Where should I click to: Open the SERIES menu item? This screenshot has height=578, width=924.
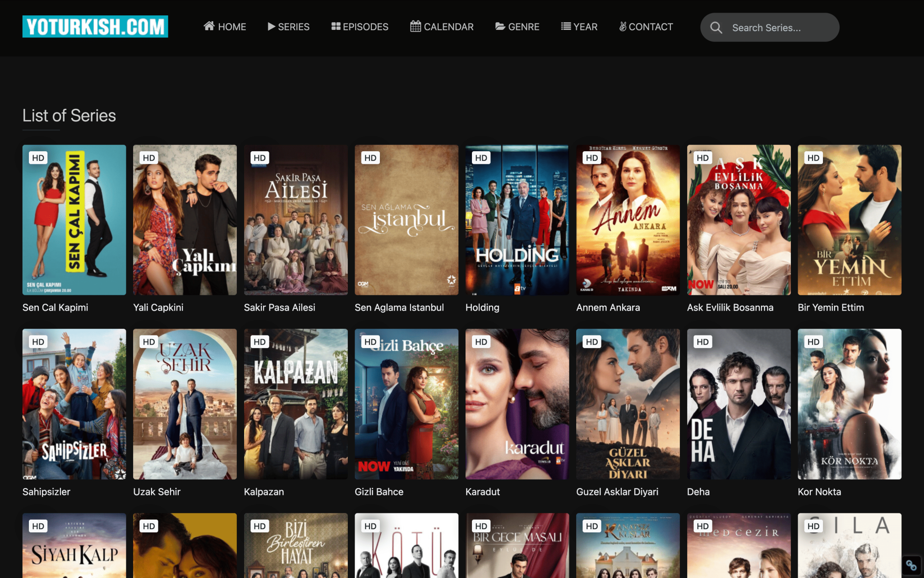pyautogui.click(x=289, y=27)
